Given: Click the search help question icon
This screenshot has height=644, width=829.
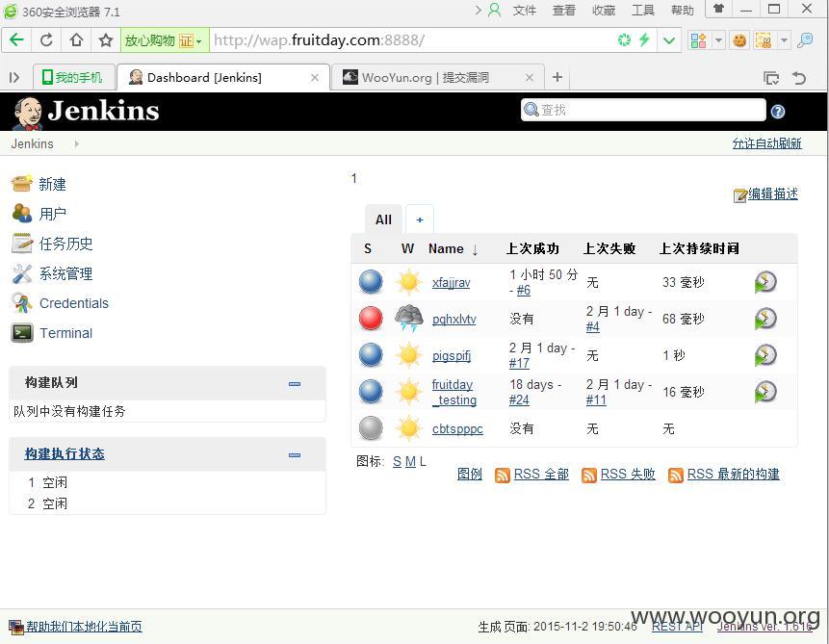Looking at the screenshot, I should (778, 111).
